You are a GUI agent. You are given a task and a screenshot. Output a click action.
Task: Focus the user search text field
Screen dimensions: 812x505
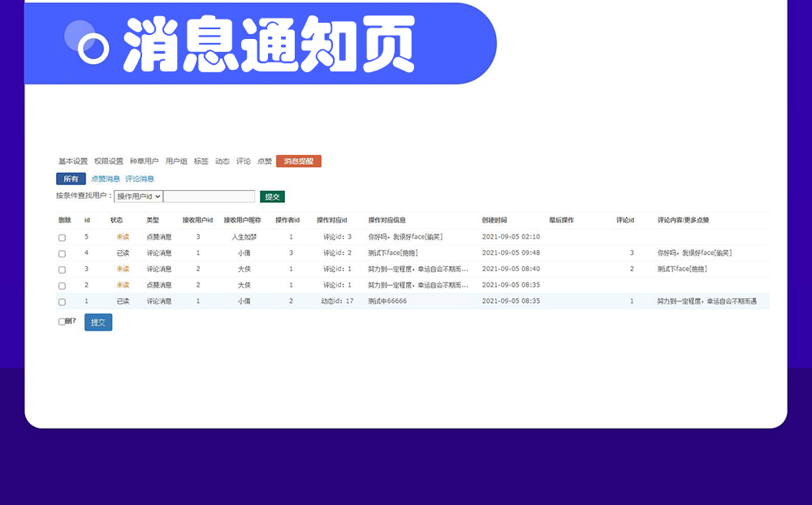coord(209,196)
